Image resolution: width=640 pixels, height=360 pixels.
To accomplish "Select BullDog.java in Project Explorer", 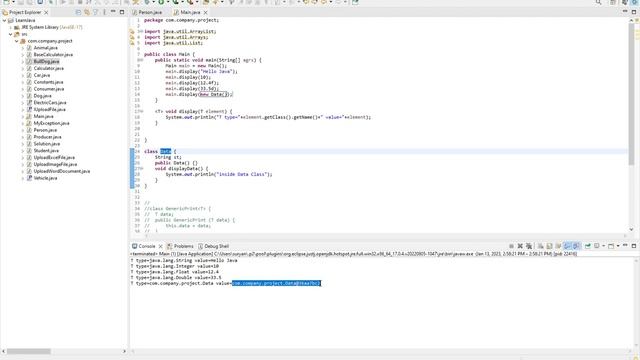I will [x=46, y=61].
